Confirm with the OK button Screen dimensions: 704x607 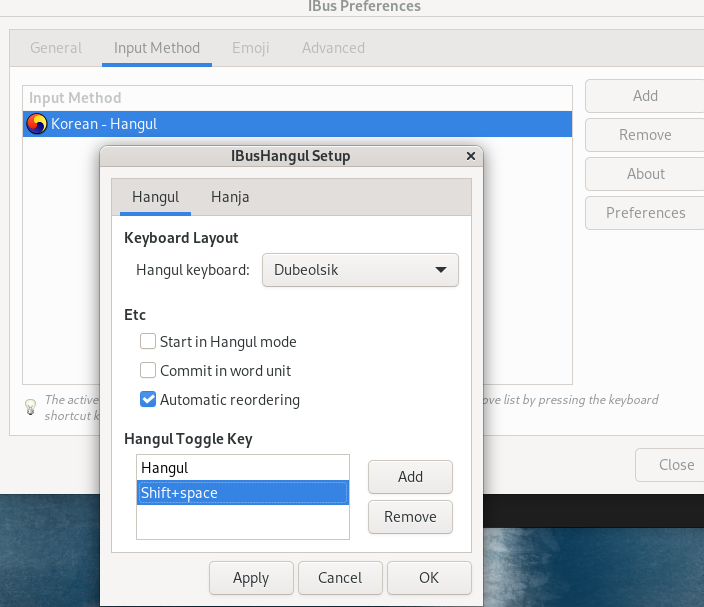click(x=429, y=578)
